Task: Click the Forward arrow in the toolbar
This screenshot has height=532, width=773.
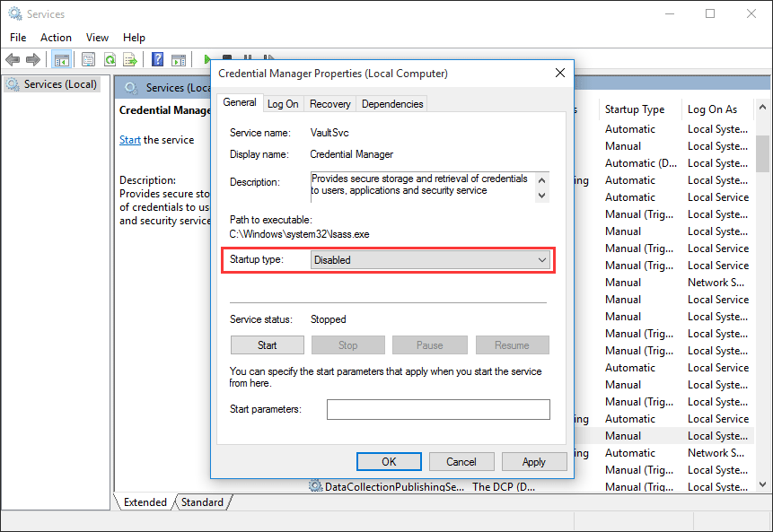Action: point(33,60)
